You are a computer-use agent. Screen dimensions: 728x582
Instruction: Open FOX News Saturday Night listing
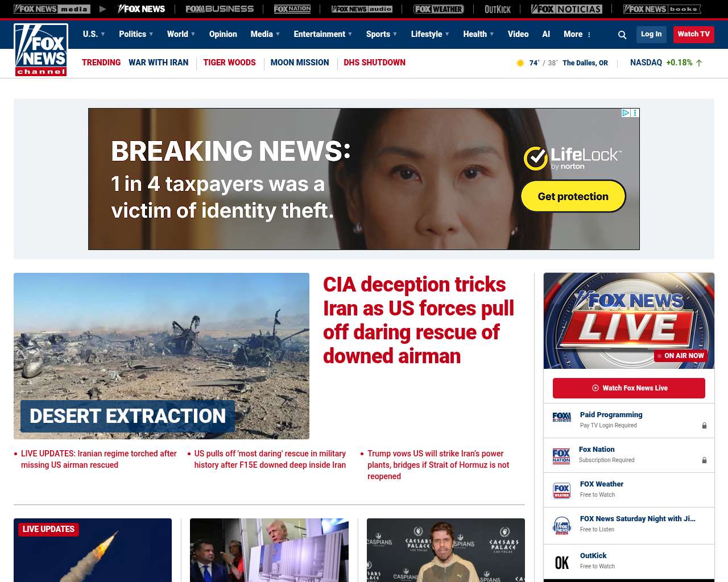click(x=638, y=519)
